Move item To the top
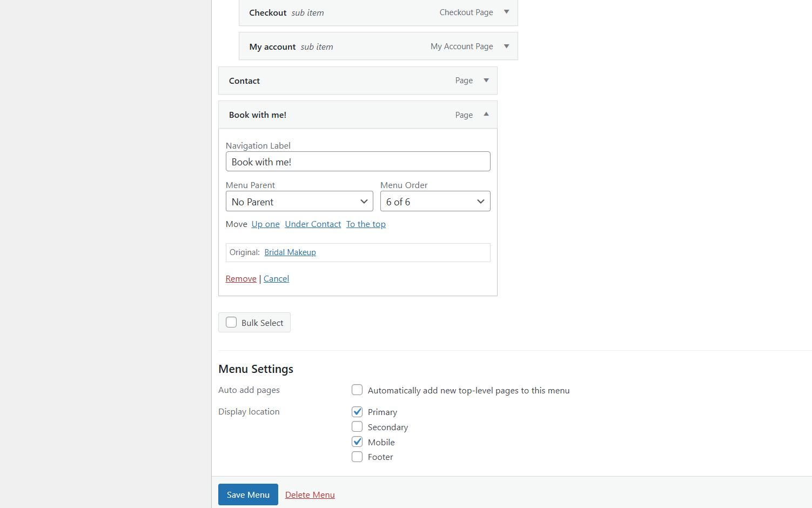The height and width of the screenshot is (508, 812). pyautogui.click(x=366, y=224)
